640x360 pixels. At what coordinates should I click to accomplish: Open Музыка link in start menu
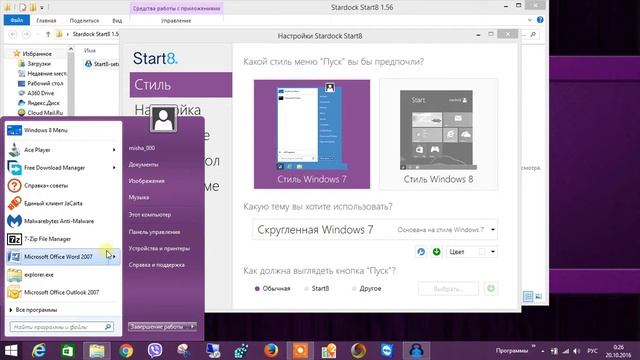[139, 197]
